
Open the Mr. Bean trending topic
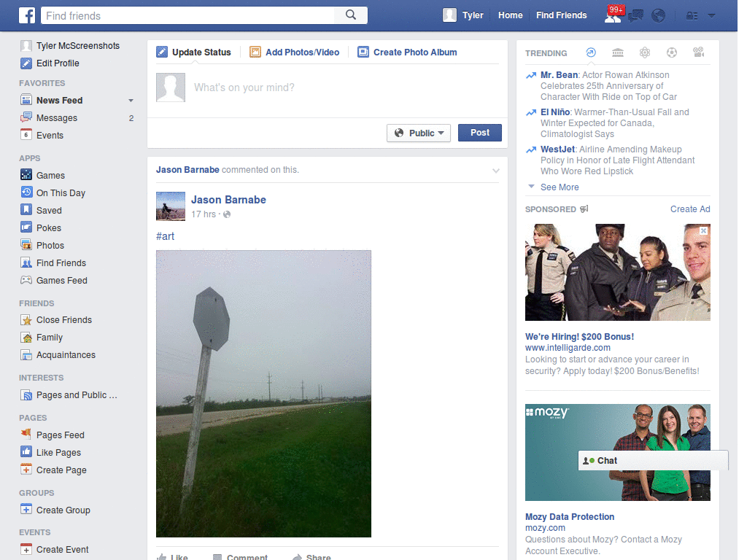coord(560,75)
